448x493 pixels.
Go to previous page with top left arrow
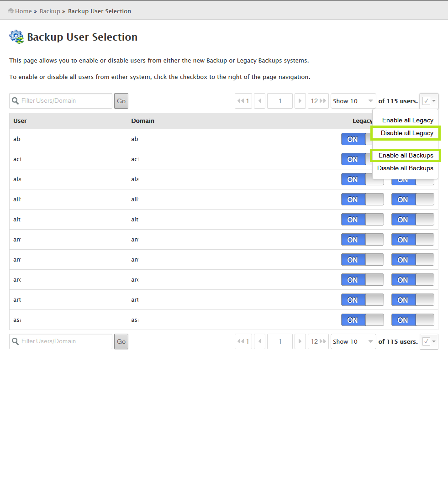(x=259, y=101)
